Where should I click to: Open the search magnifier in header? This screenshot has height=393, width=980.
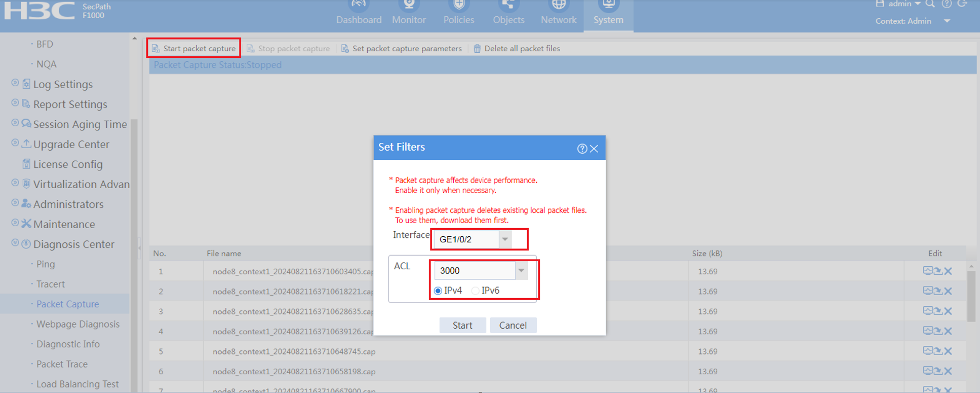point(930,4)
